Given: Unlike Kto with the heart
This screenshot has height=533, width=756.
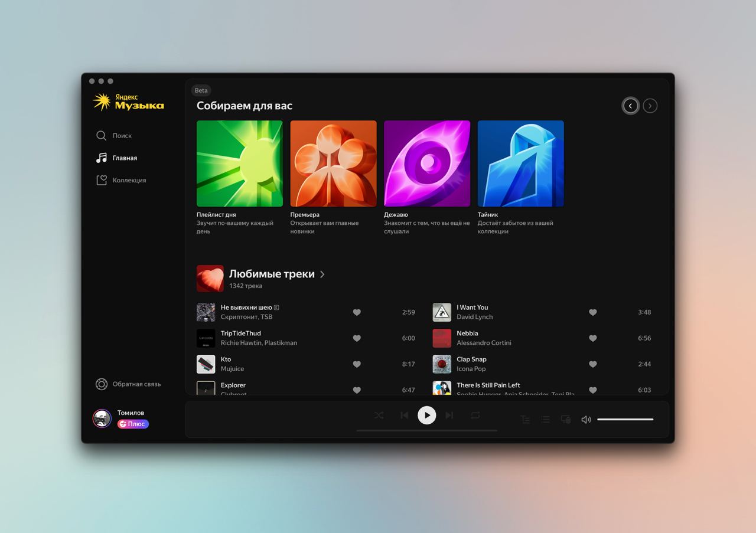Looking at the screenshot, I should click(x=357, y=364).
